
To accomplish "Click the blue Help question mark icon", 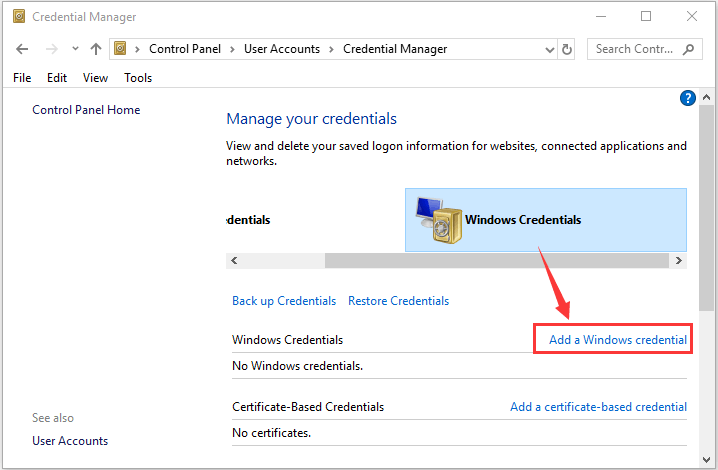I will pyautogui.click(x=688, y=98).
